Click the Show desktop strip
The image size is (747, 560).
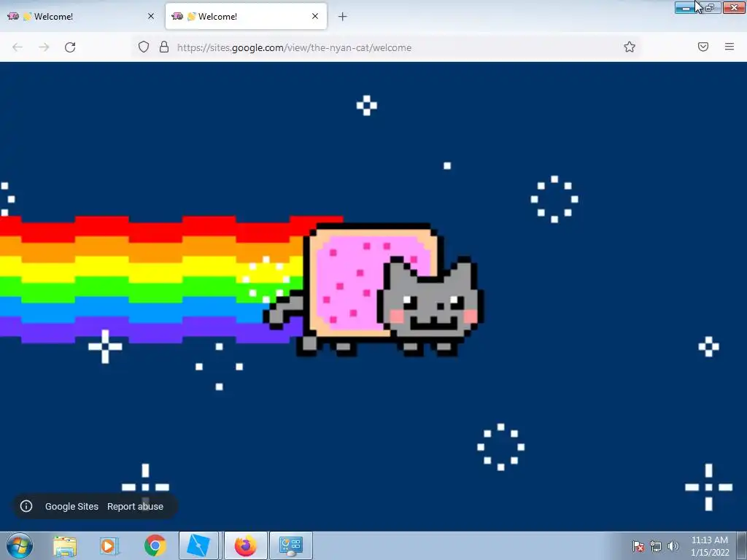coord(742,545)
